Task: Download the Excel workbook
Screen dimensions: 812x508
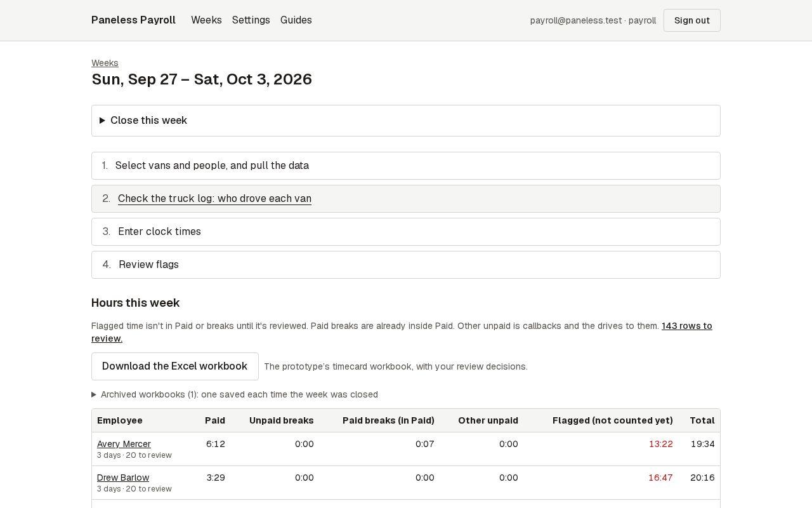Action: coord(175,366)
